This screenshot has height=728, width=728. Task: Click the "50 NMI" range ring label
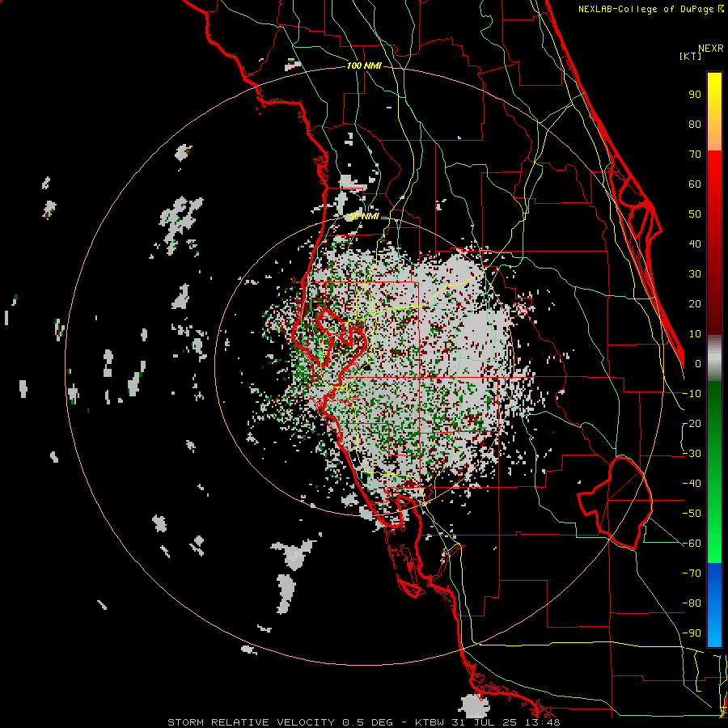363,216
